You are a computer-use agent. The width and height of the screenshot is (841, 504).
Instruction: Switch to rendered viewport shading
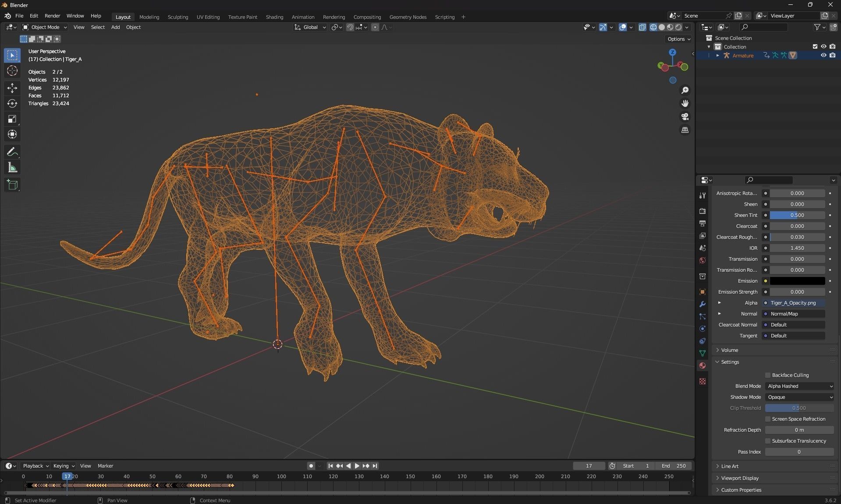(x=678, y=27)
